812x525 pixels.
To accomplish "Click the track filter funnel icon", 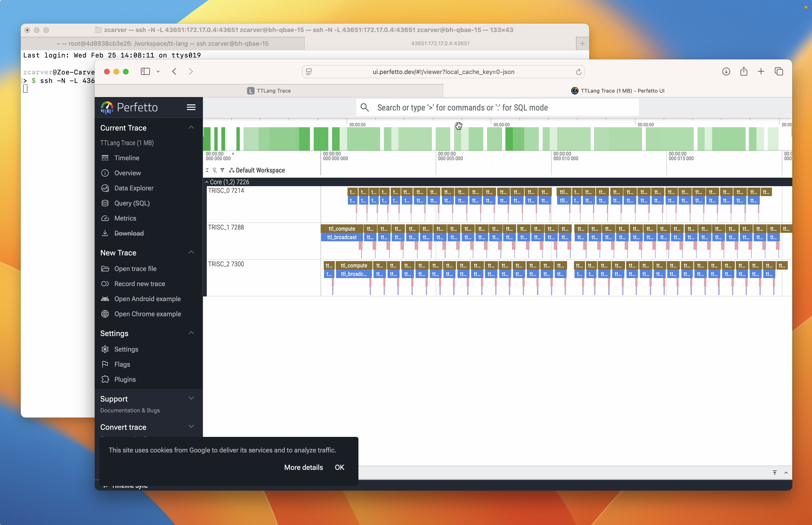I will (222, 170).
